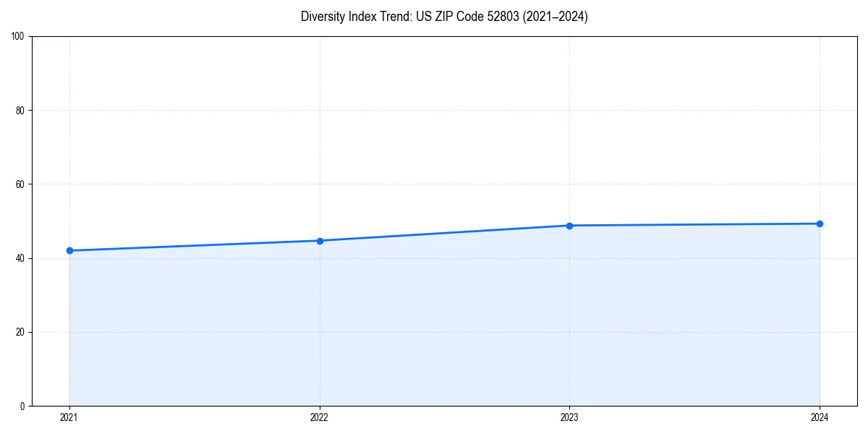Select the 2021 data point marker
This screenshot has width=868, height=434.
tap(69, 250)
